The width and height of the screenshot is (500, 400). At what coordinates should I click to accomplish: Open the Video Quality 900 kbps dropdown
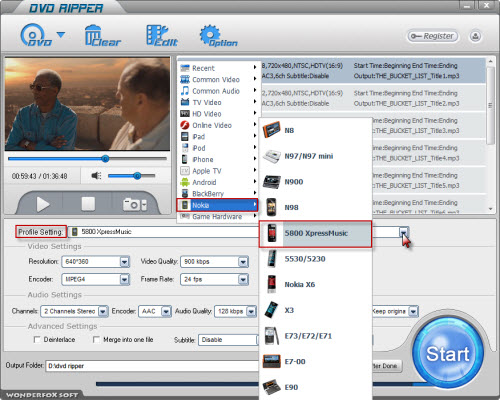(x=243, y=262)
